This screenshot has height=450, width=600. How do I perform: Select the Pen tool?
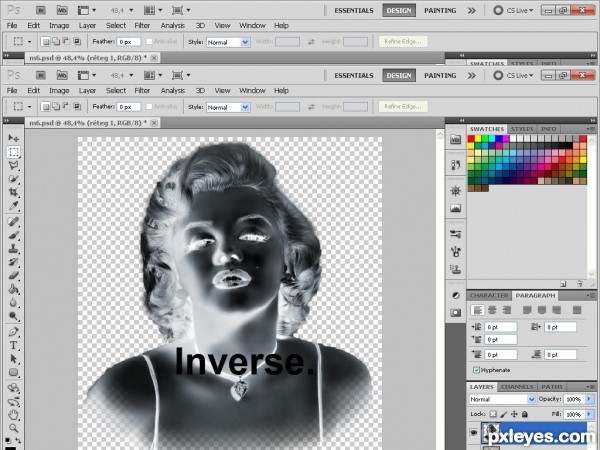pyautogui.click(x=14, y=332)
